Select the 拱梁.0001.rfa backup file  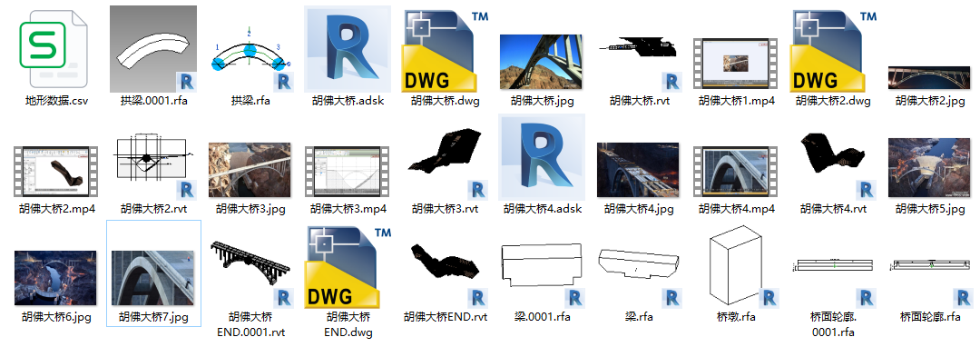point(153,49)
